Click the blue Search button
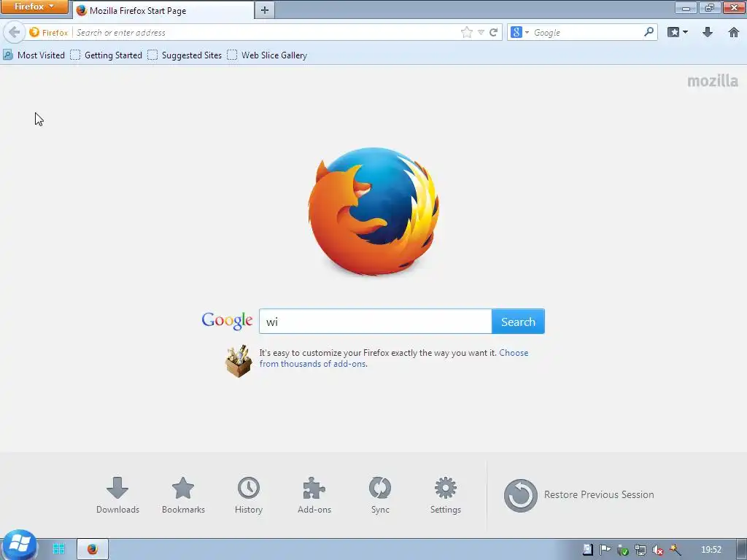This screenshot has height=560, width=747. point(518,322)
